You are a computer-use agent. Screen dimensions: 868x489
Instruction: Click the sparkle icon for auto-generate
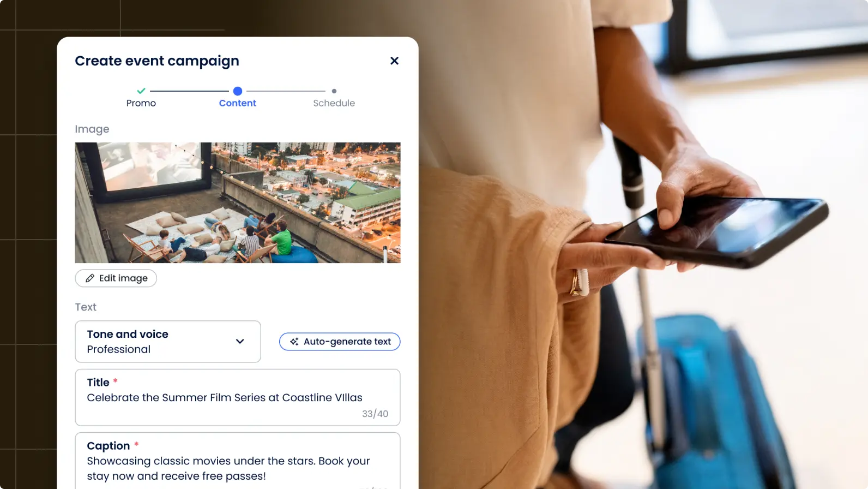pos(294,342)
